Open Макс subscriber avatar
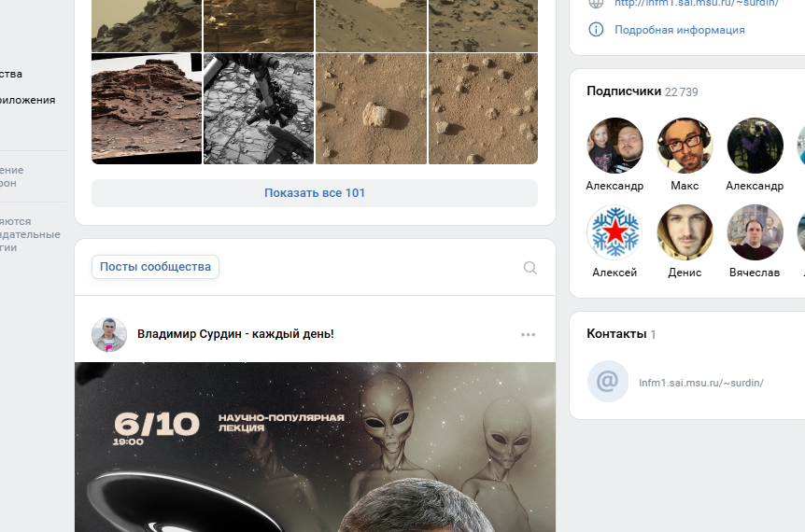The image size is (805, 532). pos(685,146)
